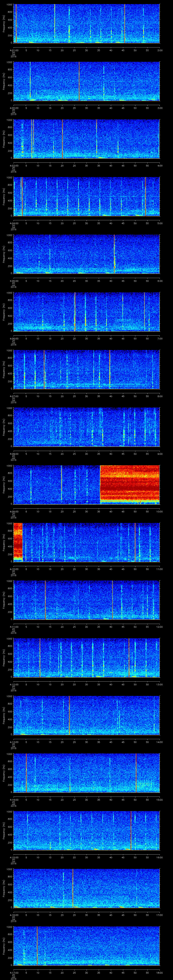
Task: Click the '10:00' end-of-axis label
Action: (159, 511)
